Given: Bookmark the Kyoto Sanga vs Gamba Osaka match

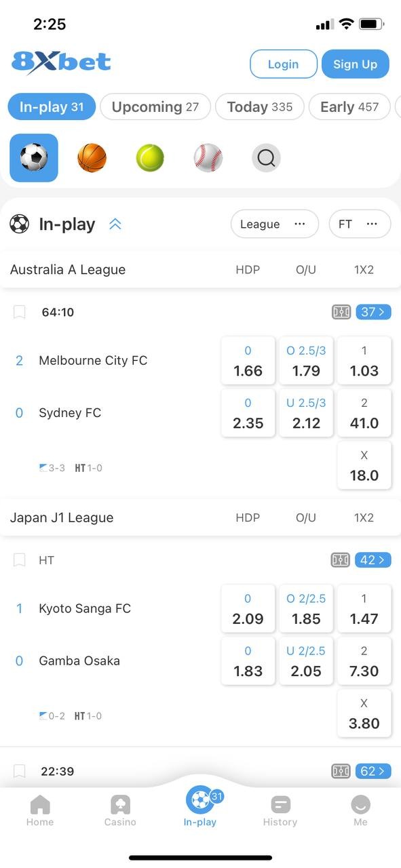Looking at the screenshot, I should click(20, 560).
